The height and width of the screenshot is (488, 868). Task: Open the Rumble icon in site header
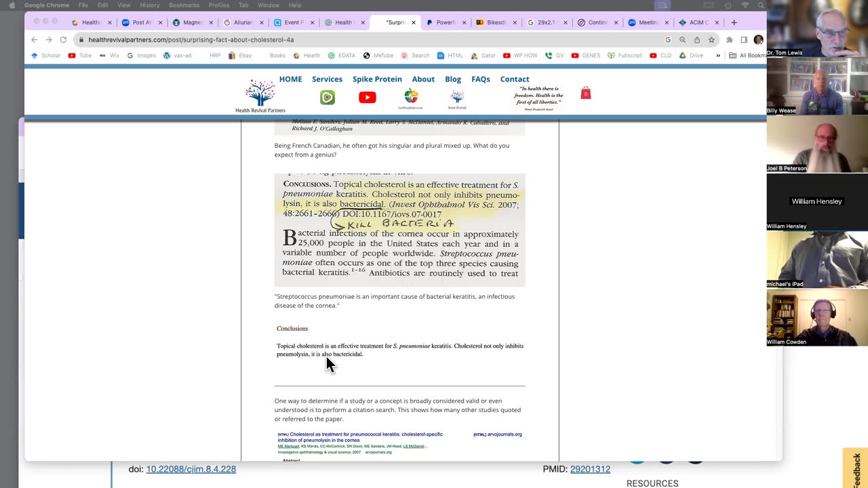[328, 98]
